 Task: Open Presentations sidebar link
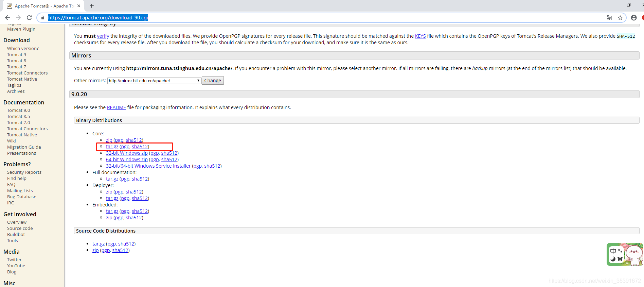[x=21, y=153]
